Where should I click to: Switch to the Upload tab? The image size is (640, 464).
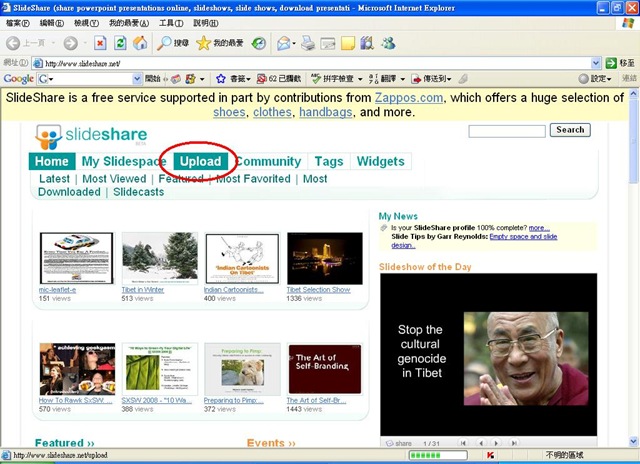200,161
